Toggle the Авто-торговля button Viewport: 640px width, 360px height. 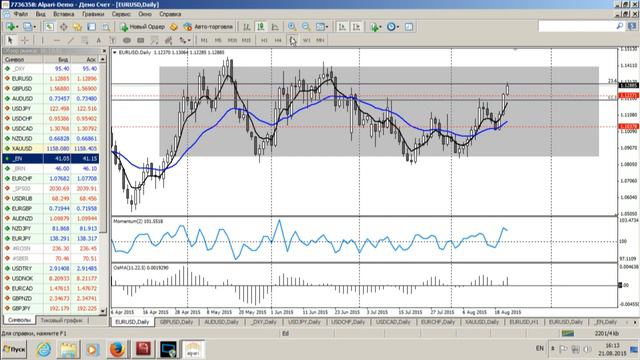click(x=208, y=27)
